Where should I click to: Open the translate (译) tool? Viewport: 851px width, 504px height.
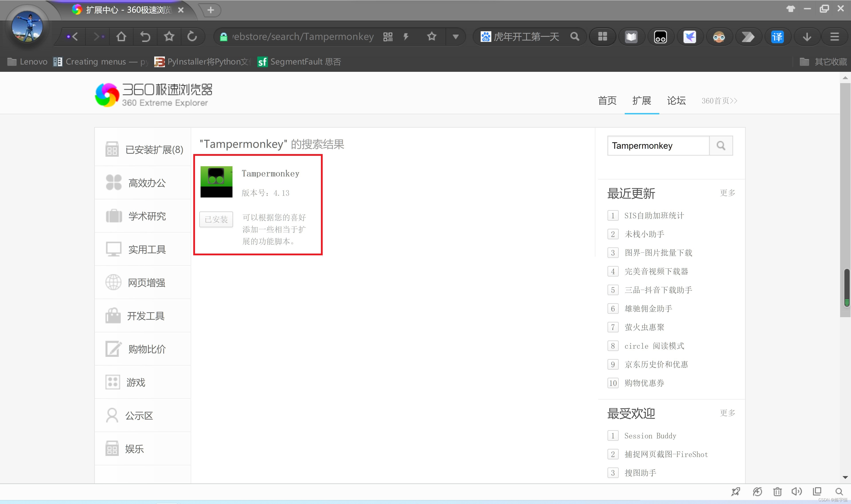[777, 37]
